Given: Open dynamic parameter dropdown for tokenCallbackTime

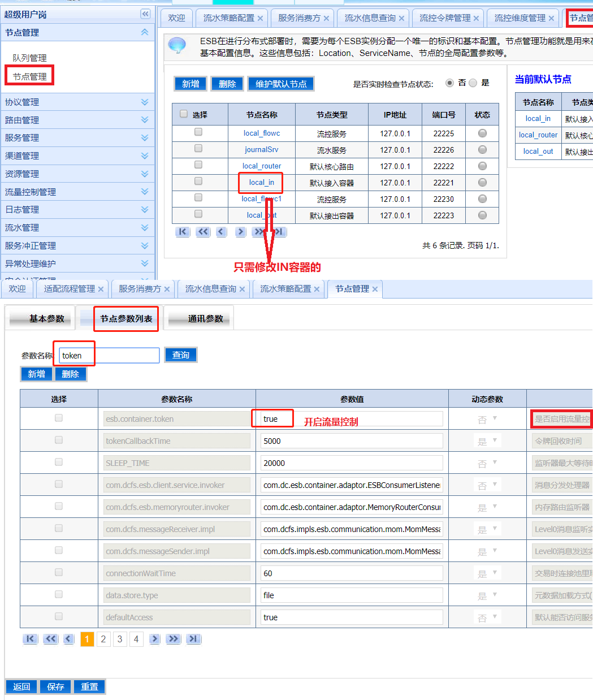Looking at the screenshot, I should 487,441.
